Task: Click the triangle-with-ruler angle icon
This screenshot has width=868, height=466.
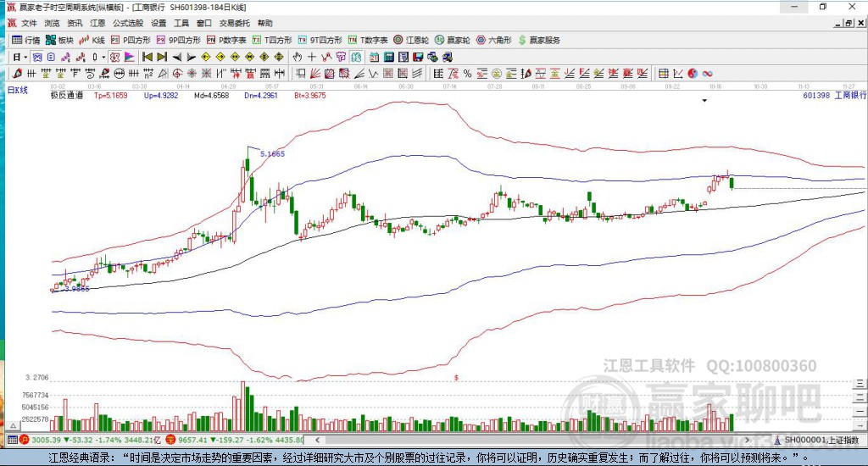Action: (164, 74)
